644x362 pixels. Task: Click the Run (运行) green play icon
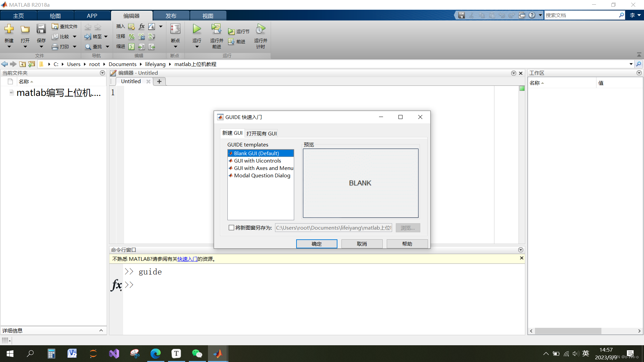click(x=197, y=29)
